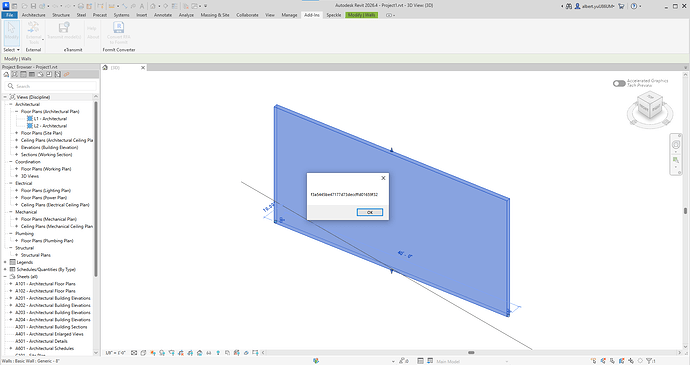This screenshot has height=365, width=690.
Task: Collapse the Architectural views node
Action: pyautogui.click(x=11, y=104)
